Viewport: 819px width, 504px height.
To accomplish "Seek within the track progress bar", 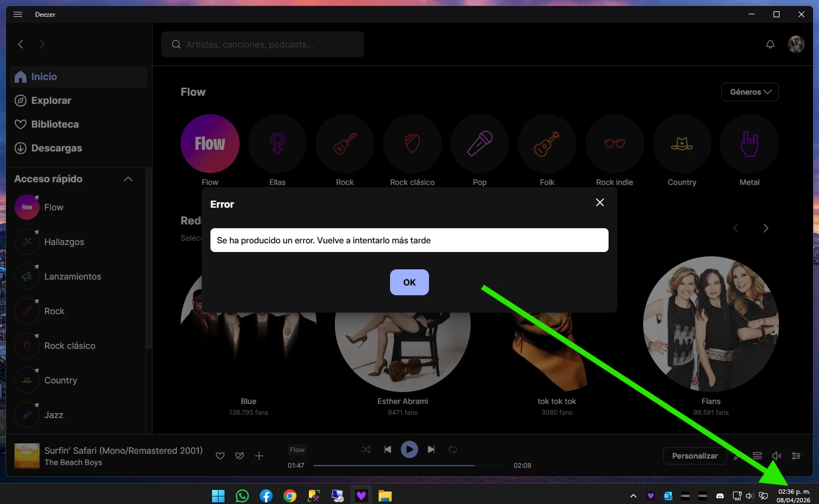I will click(409, 465).
